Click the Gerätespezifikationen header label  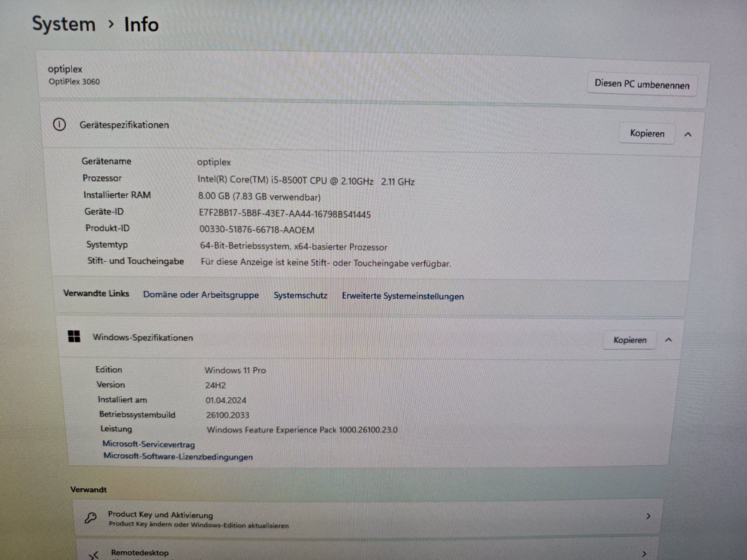click(124, 125)
